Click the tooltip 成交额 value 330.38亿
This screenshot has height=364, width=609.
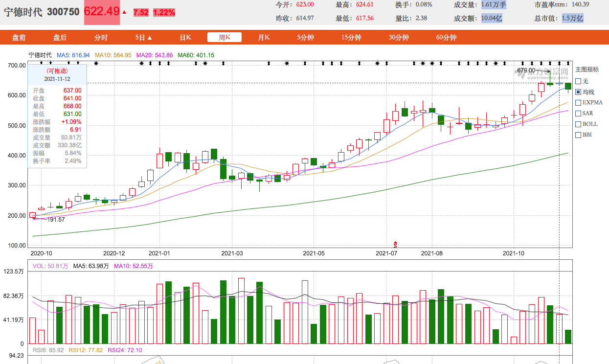click(x=70, y=145)
